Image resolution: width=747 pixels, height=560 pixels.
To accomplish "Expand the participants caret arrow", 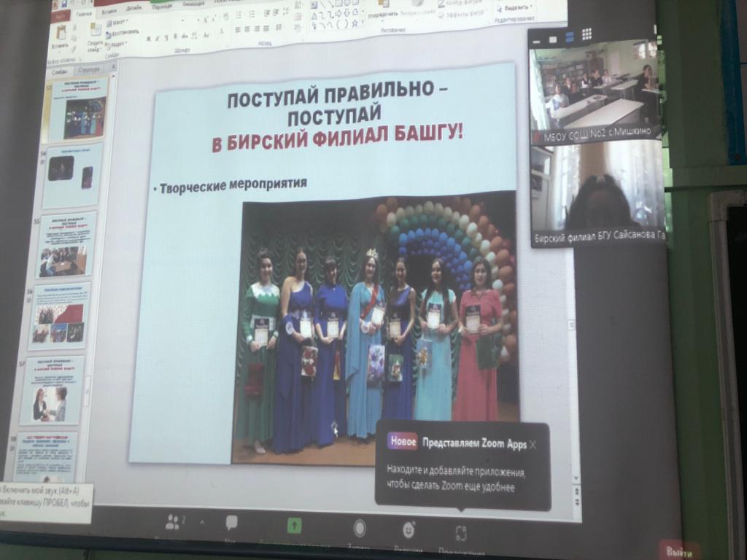I will coord(201,522).
